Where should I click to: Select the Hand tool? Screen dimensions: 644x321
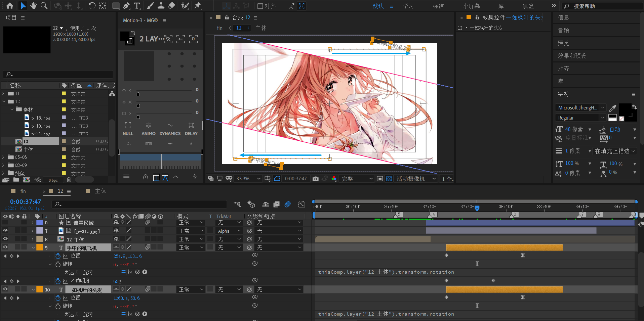coord(33,6)
